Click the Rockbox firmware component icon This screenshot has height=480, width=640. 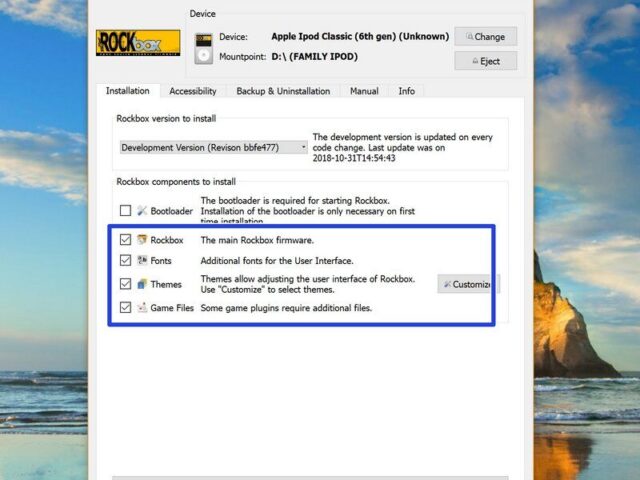(x=142, y=240)
